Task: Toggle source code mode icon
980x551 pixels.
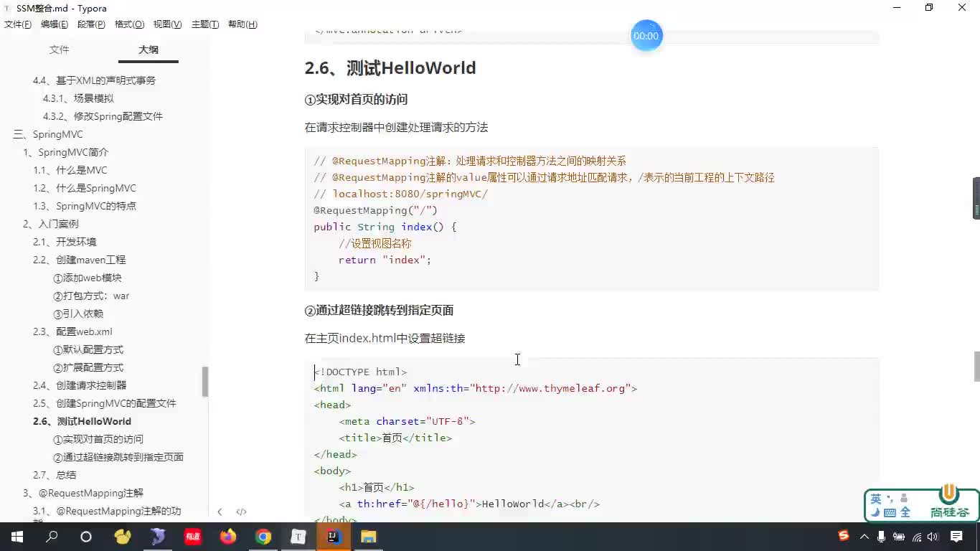Action: 241,512
